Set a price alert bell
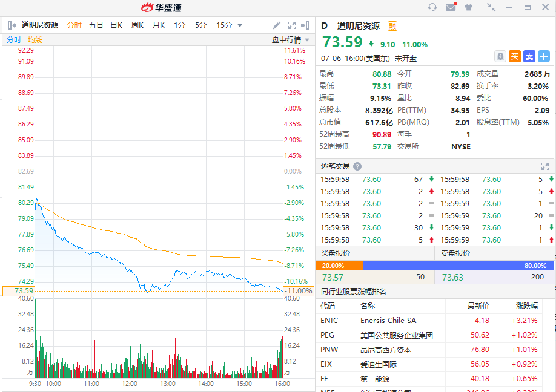 pyautogui.click(x=500, y=56)
